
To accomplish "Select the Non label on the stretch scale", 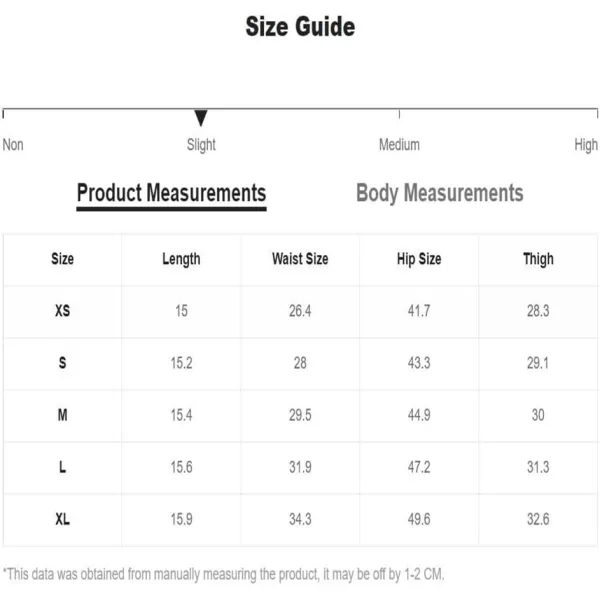I will click(13, 145).
